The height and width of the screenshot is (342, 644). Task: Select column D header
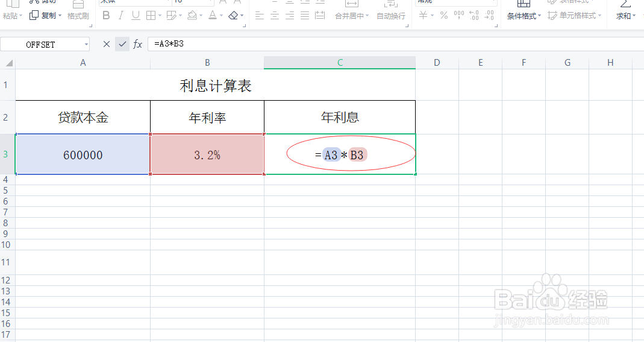pos(437,63)
